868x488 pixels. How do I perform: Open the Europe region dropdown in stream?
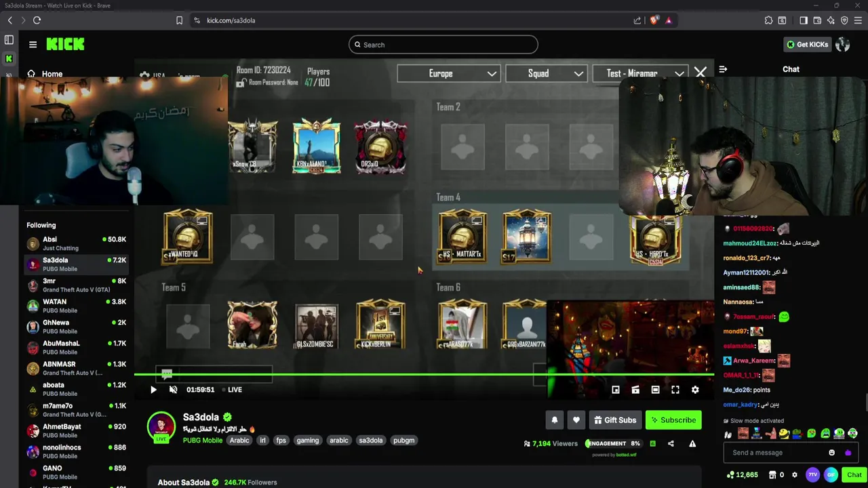coord(448,73)
